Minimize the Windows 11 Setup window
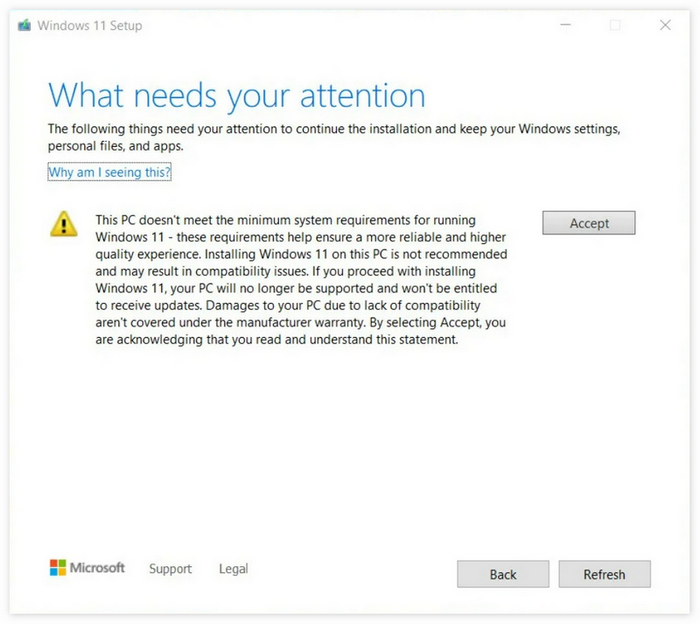The height and width of the screenshot is (624, 700). tap(566, 25)
